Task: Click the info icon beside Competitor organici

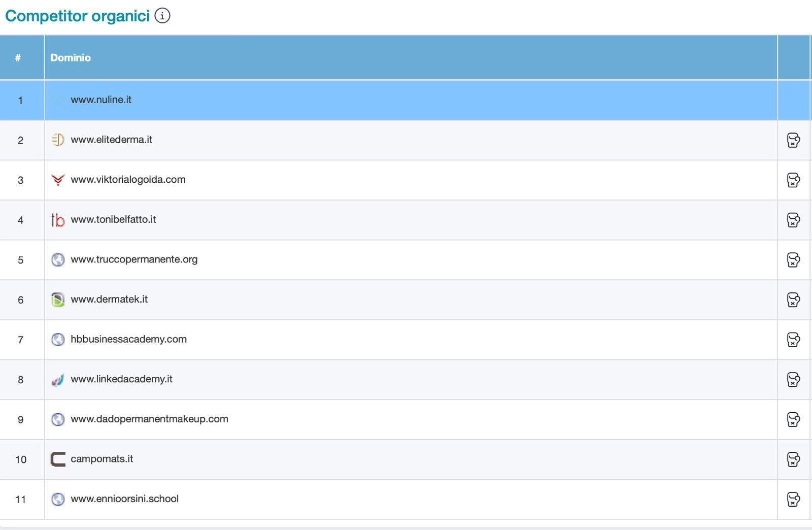Action: [x=162, y=16]
